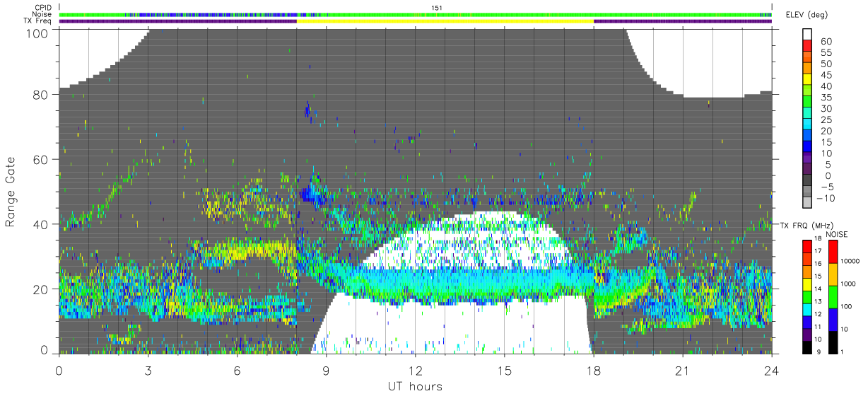Click x-axis tick label '18'

593,370
